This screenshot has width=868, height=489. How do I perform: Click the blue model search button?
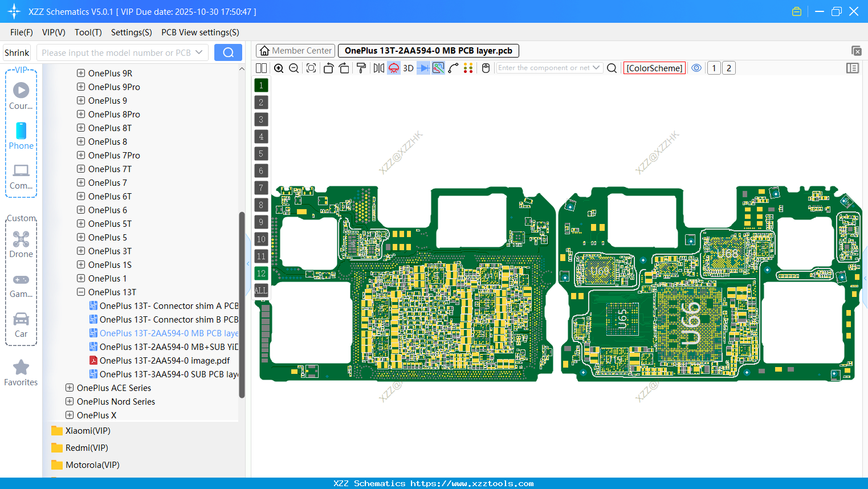228,52
